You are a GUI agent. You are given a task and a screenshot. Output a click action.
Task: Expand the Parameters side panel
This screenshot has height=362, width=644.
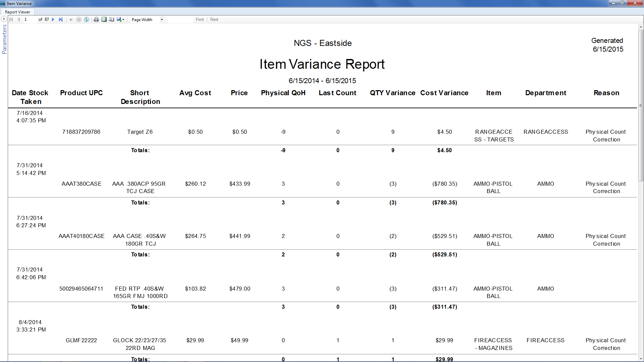point(4,19)
